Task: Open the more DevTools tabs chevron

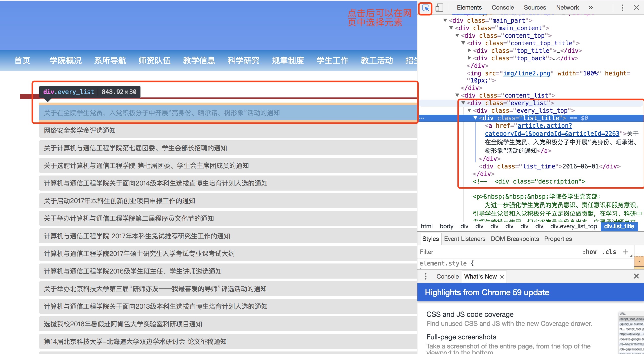Action: click(x=591, y=8)
